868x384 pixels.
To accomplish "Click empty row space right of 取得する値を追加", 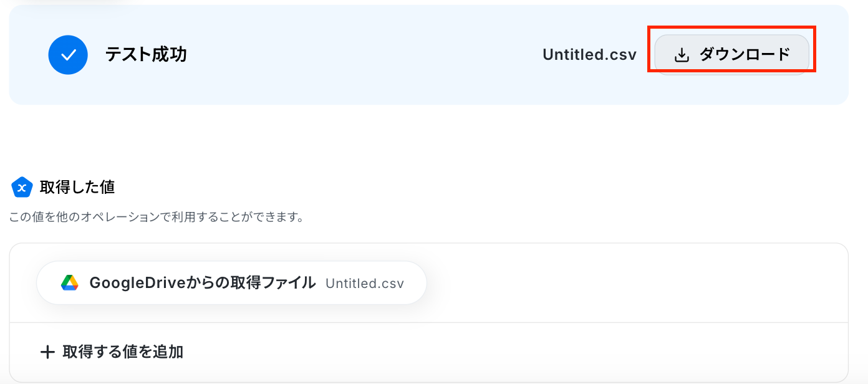I will pos(499,352).
